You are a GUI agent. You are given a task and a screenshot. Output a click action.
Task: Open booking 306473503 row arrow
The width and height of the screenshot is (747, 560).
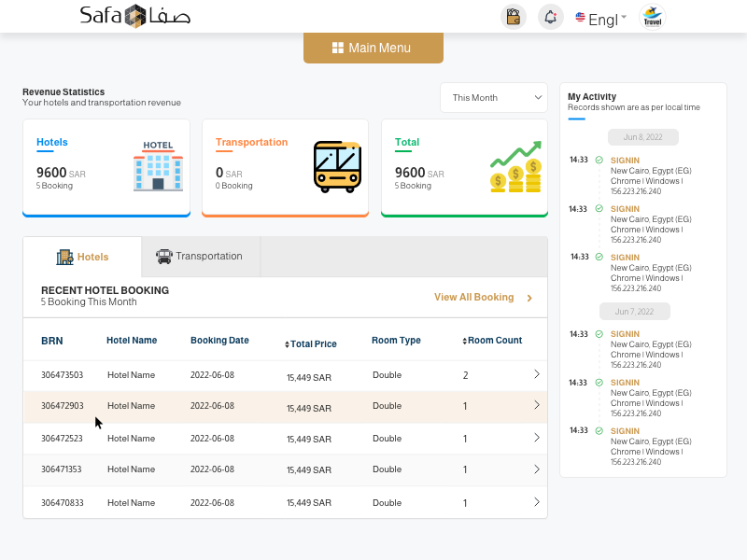[536, 374]
